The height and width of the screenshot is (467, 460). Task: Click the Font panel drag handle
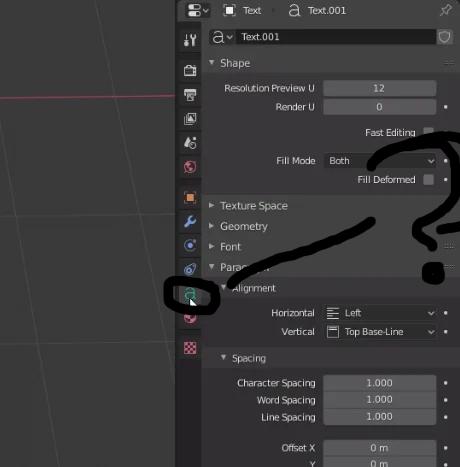coord(449,247)
